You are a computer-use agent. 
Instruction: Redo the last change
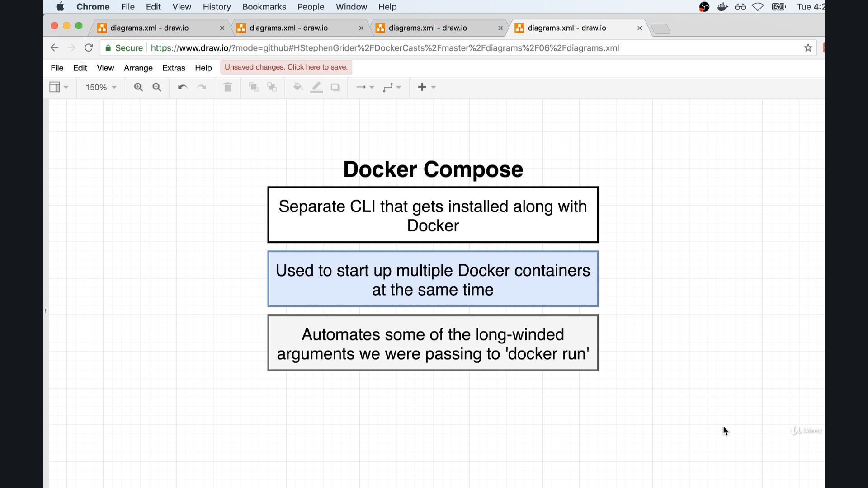tap(202, 87)
